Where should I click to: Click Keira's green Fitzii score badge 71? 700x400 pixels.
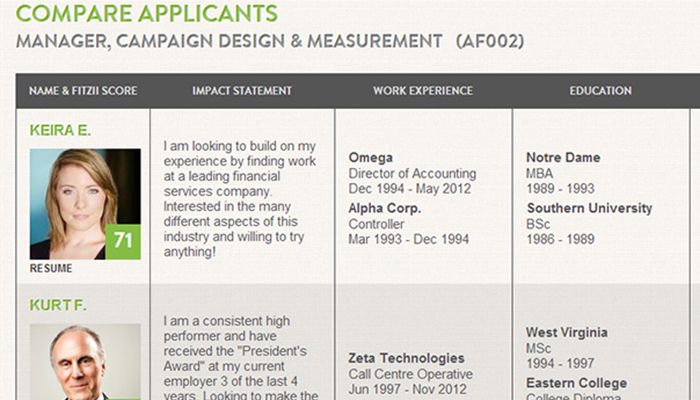click(123, 241)
